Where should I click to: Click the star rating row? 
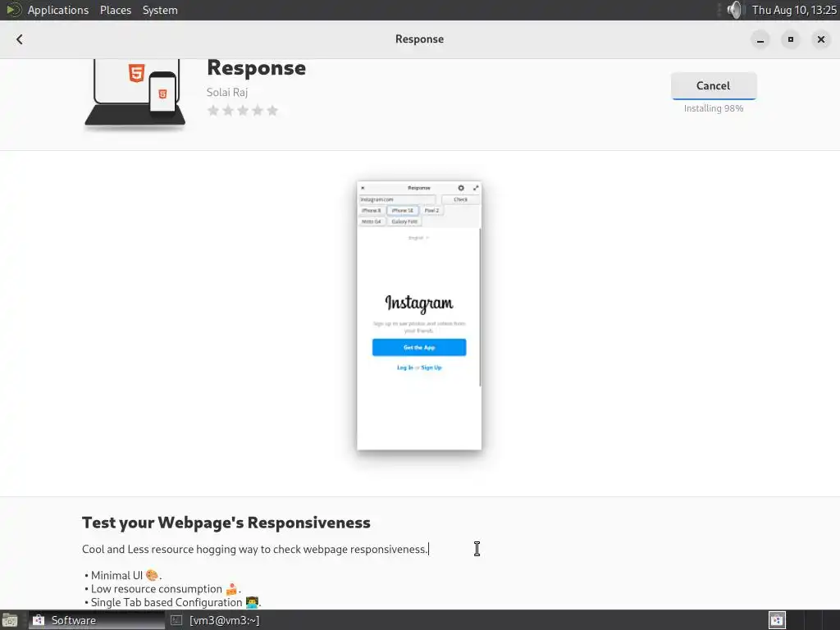[x=243, y=111]
